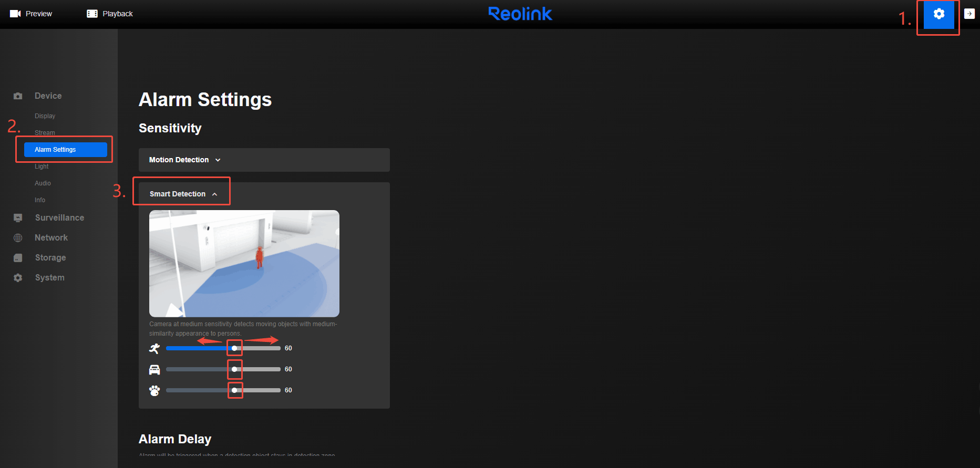Click the System gear icon in sidebar
Screen dimensions: 980x468
coord(18,278)
